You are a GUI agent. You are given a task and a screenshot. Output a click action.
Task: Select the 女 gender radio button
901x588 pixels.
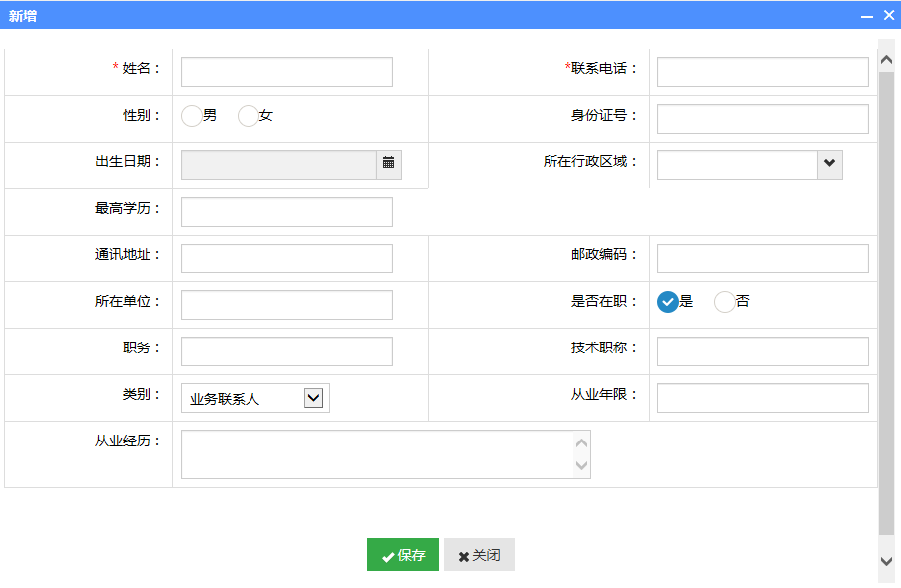(x=249, y=116)
